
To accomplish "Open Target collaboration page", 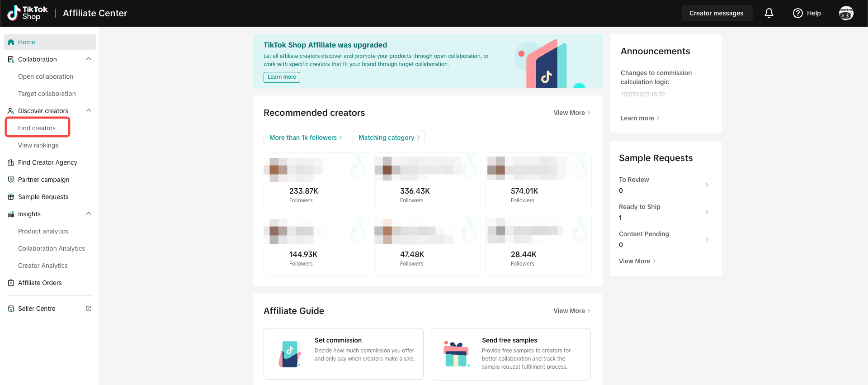I will point(47,94).
